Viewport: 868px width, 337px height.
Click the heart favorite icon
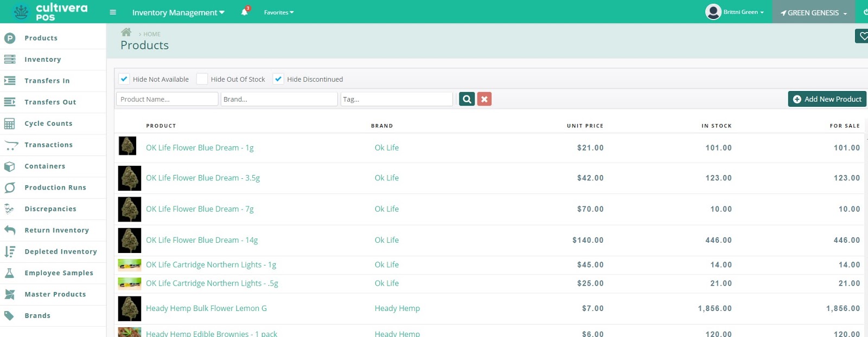pyautogui.click(x=863, y=36)
